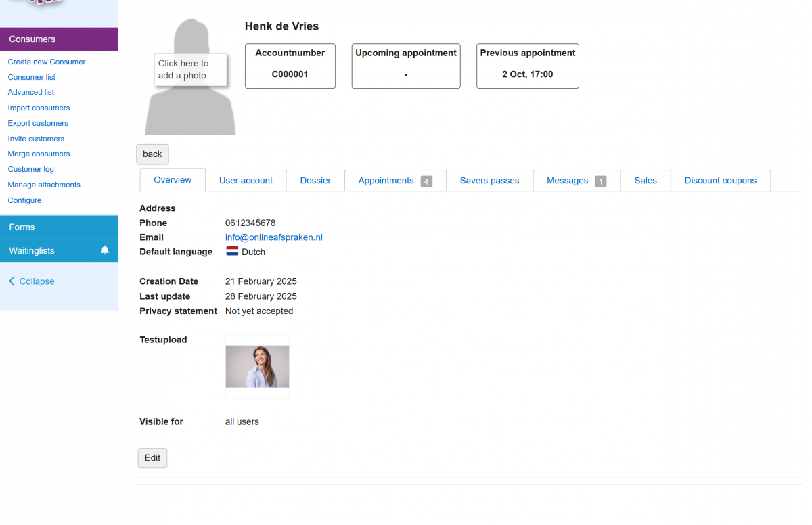Open the Testupload image thumbnail
Viewport: 812px width, 525px height.
pyautogui.click(x=257, y=366)
